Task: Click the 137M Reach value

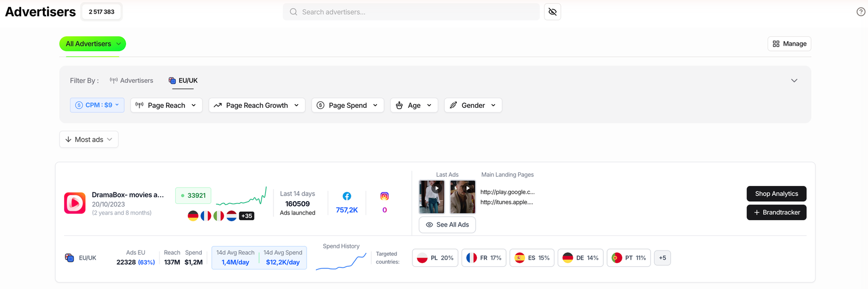Action: [172, 262]
